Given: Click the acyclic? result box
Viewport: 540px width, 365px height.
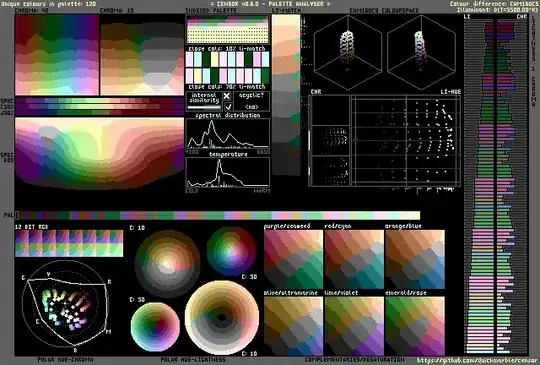Looking at the screenshot, I should coord(251,101).
